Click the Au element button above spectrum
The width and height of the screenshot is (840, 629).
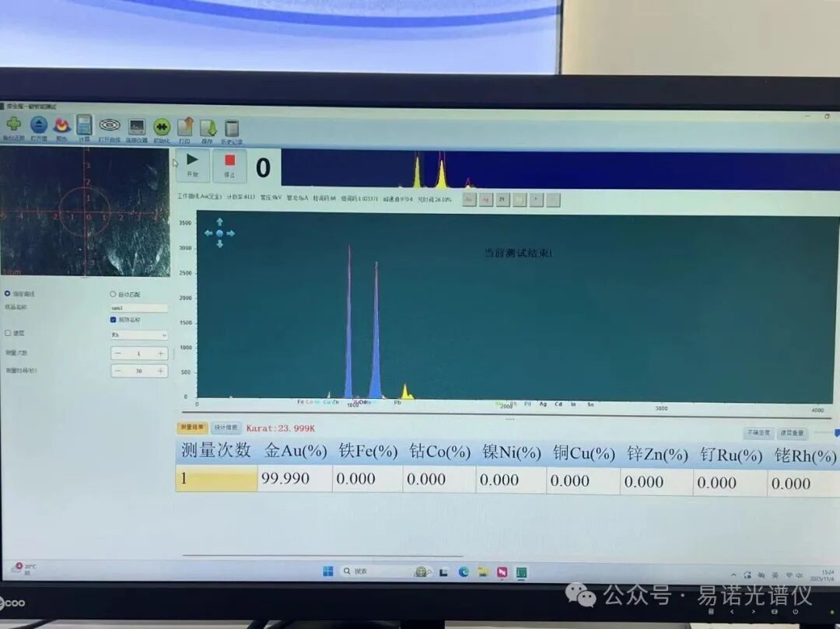coord(469,199)
